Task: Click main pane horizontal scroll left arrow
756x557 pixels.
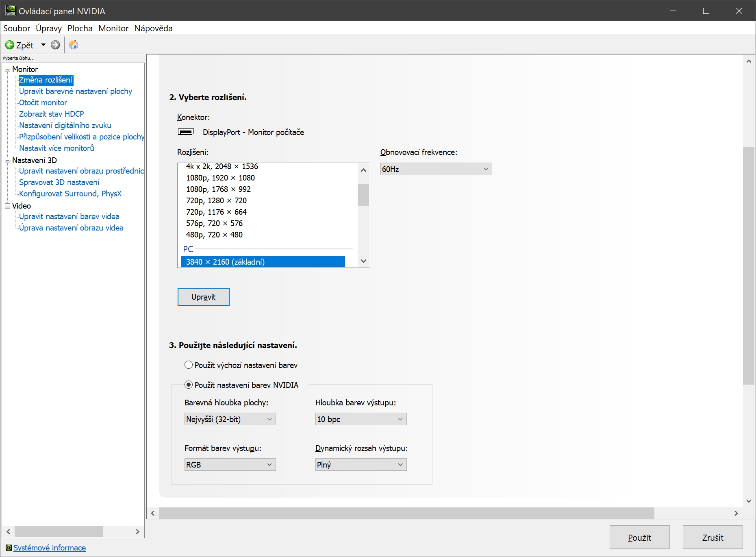Action: (x=153, y=513)
